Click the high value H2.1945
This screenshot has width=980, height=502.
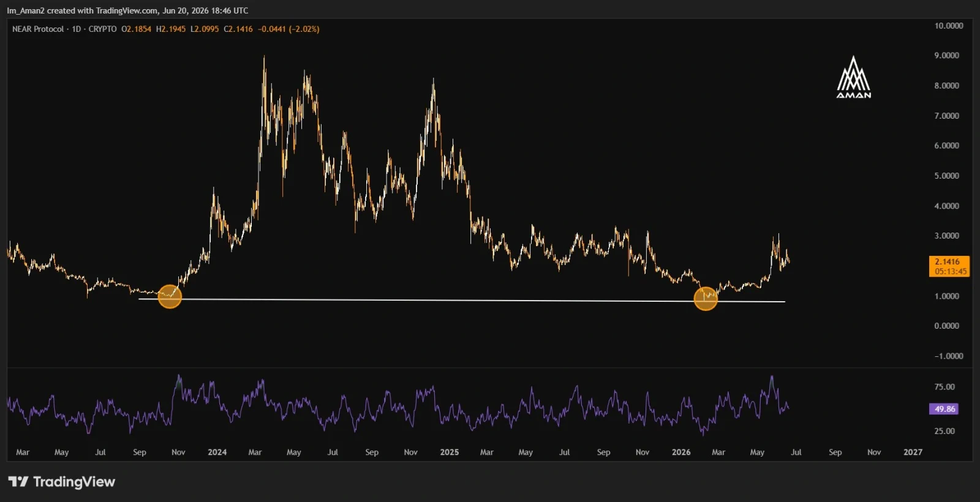(171, 29)
